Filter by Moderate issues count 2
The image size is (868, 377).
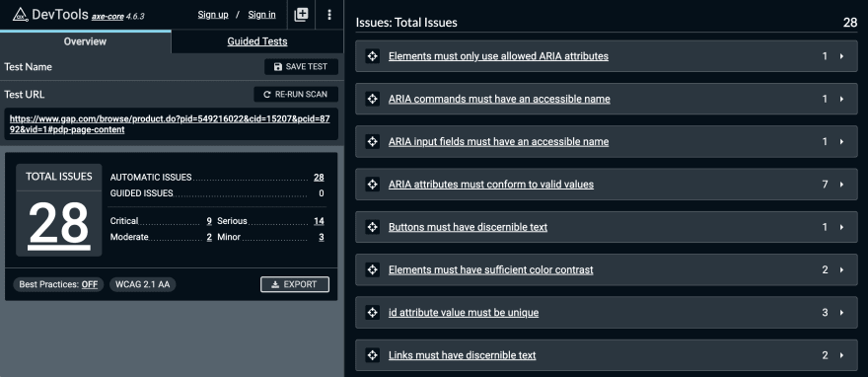[x=209, y=237]
